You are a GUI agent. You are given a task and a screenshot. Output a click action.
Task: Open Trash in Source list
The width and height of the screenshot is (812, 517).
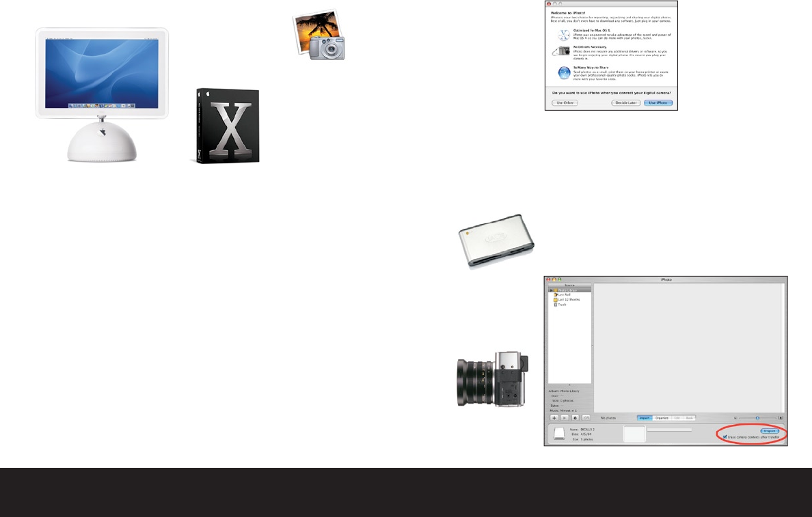560,305
